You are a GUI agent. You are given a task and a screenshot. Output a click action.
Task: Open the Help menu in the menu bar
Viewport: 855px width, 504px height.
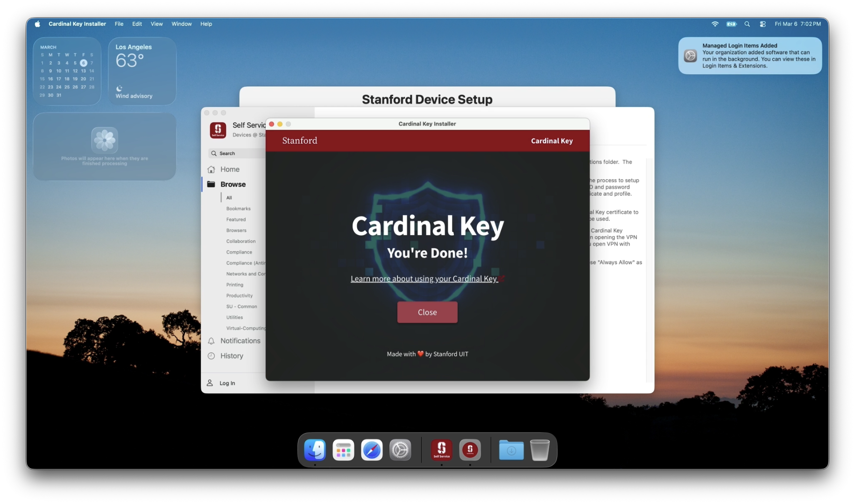coord(206,24)
